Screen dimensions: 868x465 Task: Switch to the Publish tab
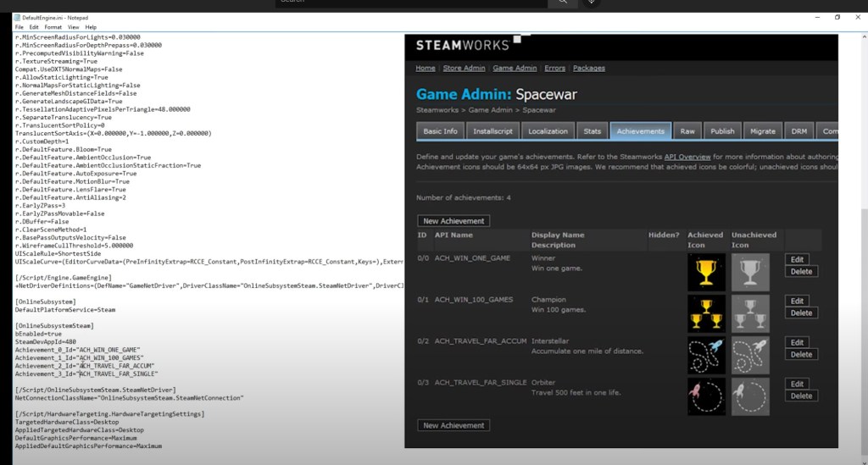[722, 131]
